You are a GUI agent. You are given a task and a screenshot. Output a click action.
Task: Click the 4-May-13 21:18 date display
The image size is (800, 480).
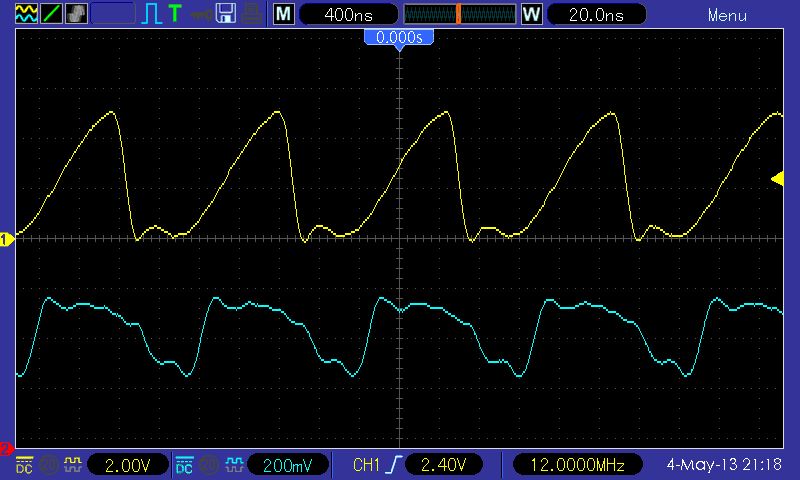click(x=724, y=465)
